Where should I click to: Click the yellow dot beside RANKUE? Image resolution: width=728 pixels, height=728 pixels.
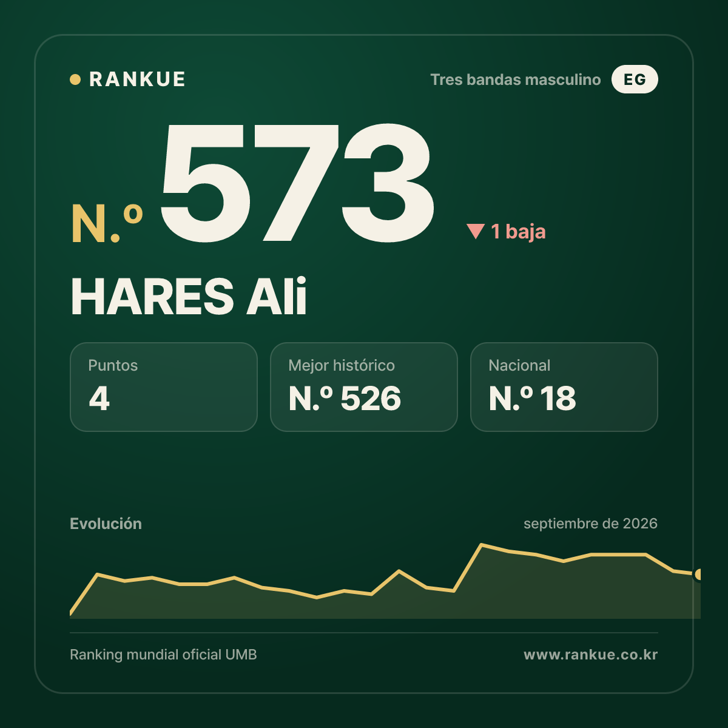click(x=75, y=79)
